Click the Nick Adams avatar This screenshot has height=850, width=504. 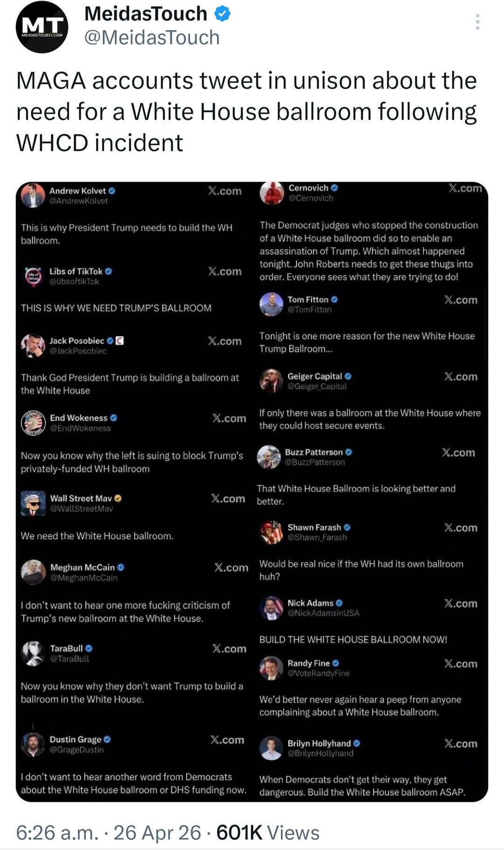click(x=271, y=608)
